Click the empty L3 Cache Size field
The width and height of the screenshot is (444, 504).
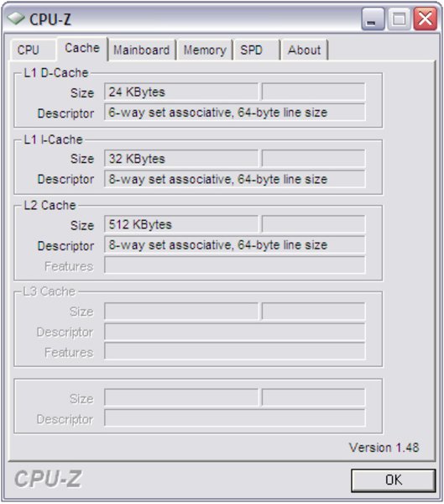pos(181,311)
